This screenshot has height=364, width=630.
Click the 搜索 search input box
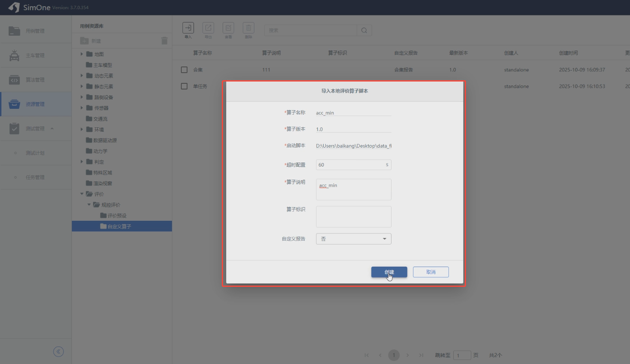pyautogui.click(x=310, y=30)
